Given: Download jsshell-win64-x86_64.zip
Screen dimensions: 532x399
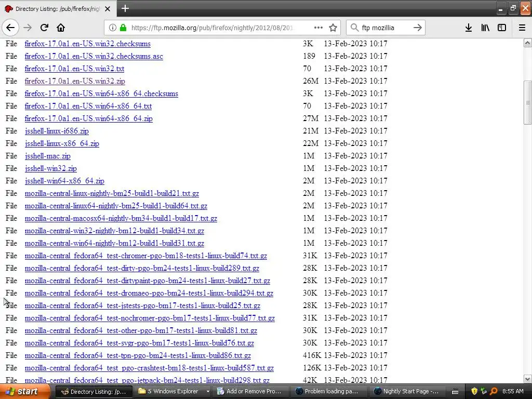Looking at the screenshot, I should [64, 181].
